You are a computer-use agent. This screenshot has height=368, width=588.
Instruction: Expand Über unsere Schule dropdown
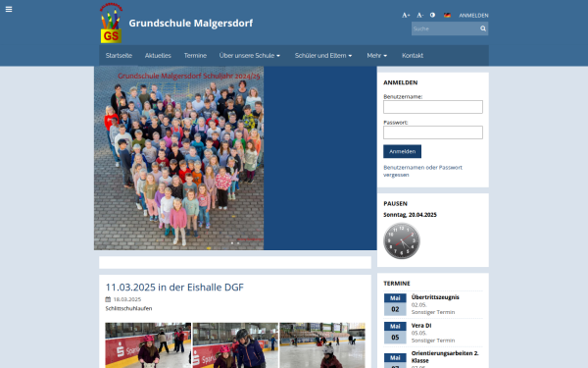pos(249,56)
